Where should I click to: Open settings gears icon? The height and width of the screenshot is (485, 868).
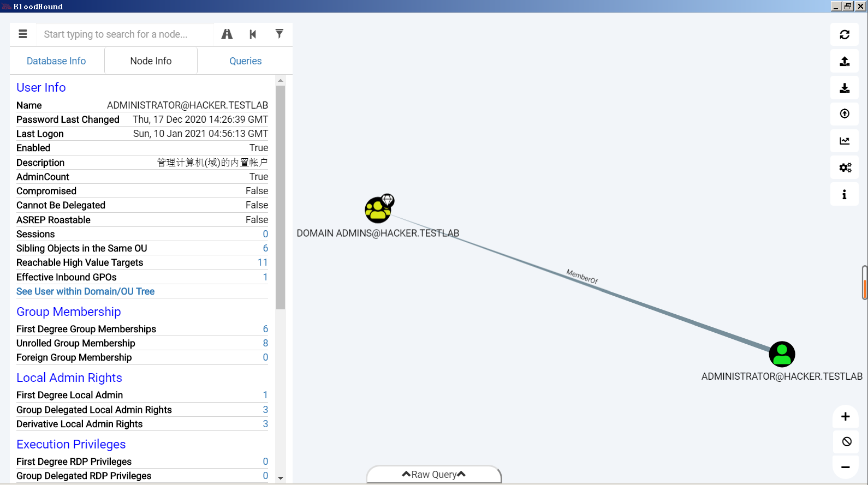pos(845,167)
